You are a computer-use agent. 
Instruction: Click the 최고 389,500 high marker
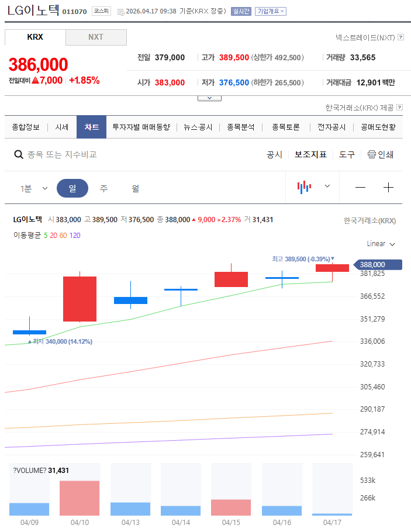point(303,259)
